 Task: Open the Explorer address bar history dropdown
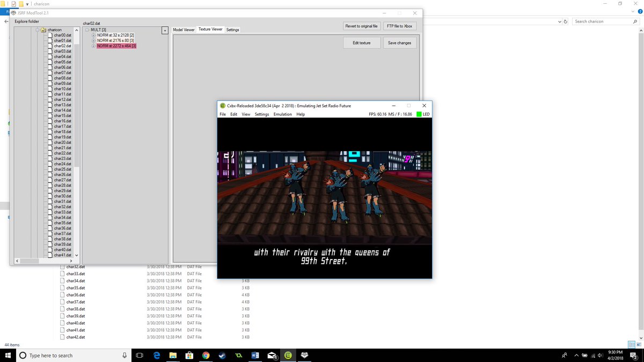pos(559,21)
